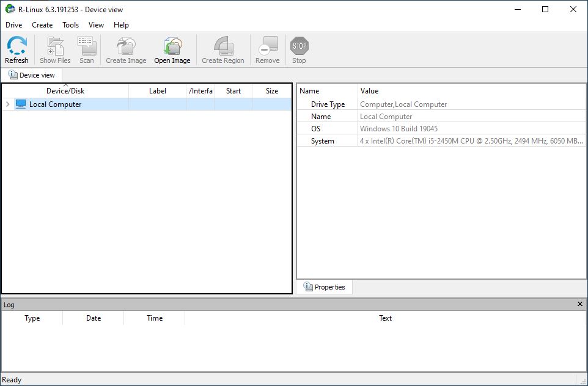Click the Name column header in Properties
The height and width of the screenshot is (386, 588).
309,90
